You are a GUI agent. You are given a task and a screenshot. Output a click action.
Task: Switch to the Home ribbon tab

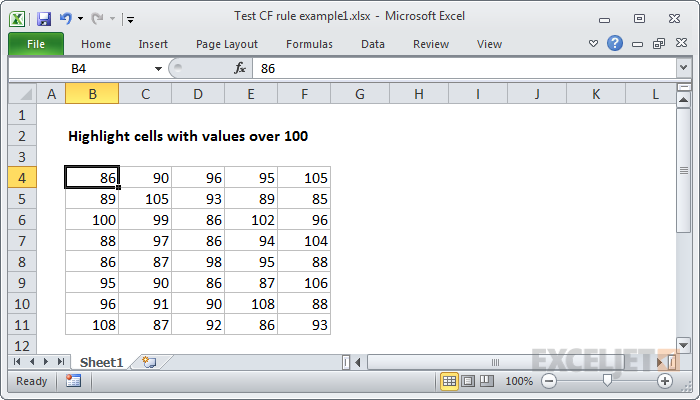point(96,44)
